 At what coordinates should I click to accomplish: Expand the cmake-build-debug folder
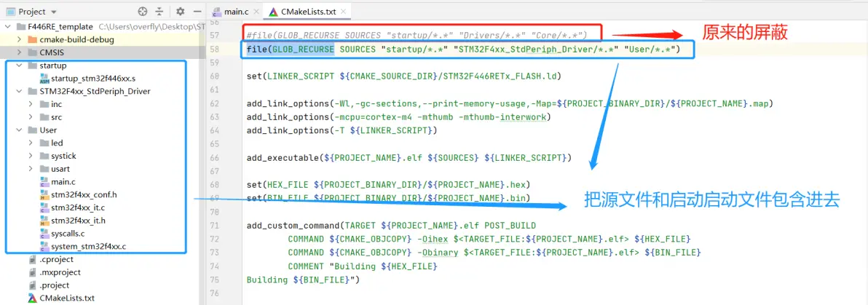pos(20,39)
